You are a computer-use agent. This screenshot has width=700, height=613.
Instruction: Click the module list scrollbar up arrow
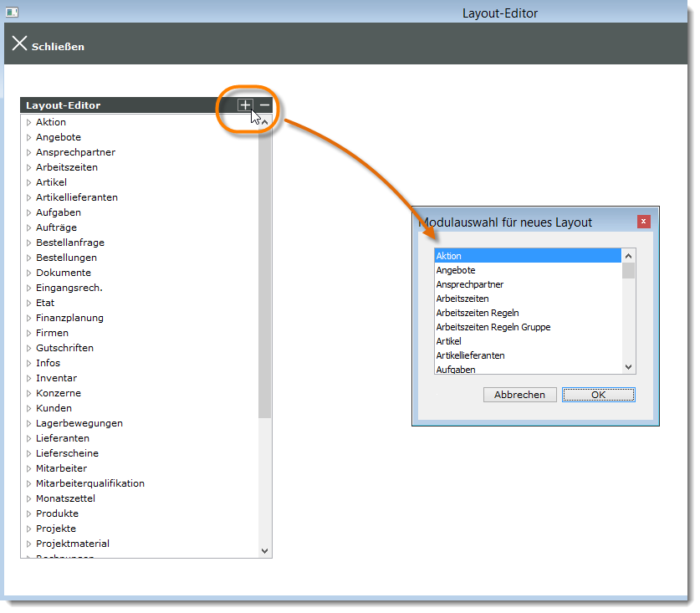[629, 255]
